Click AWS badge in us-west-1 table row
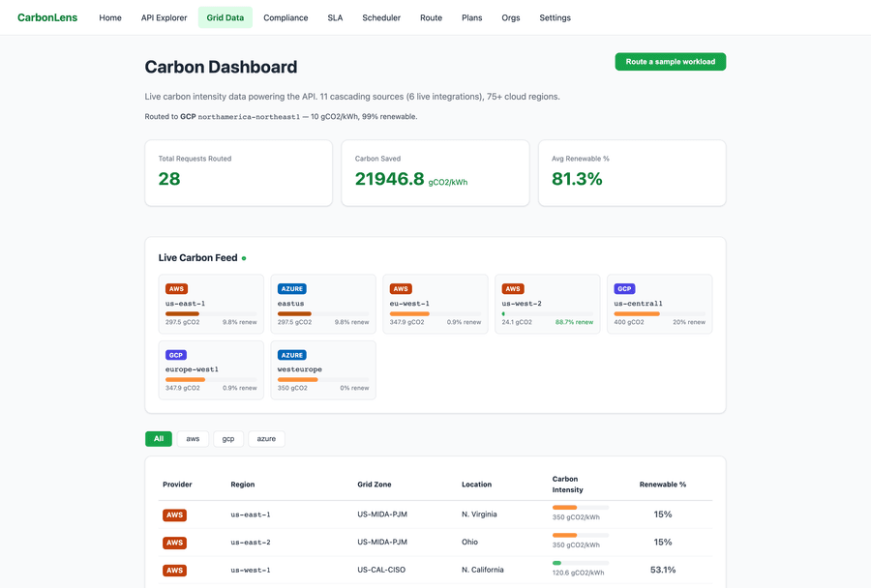Viewport: 871px width, 588px height. pyautogui.click(x=174, y=571)
